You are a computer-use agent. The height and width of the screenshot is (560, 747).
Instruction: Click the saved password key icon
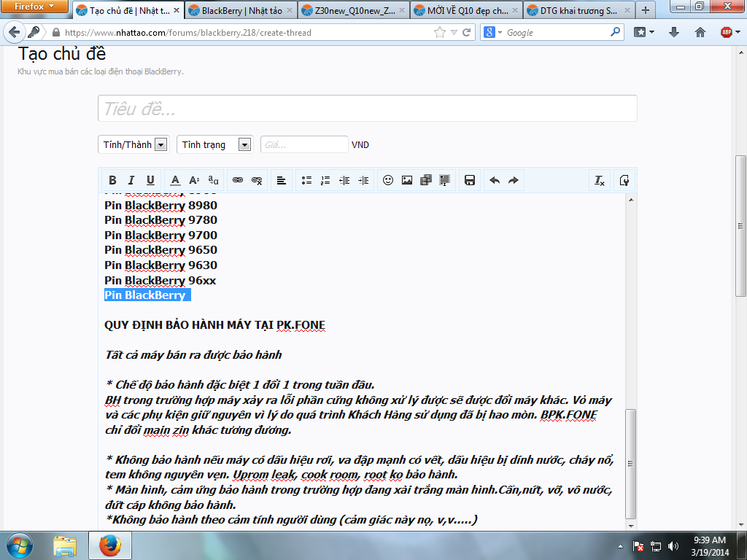tap(34, 32)
